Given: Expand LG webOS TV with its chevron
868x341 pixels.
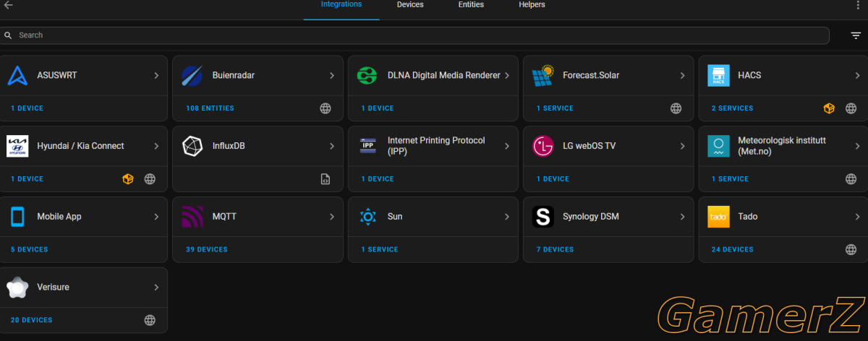Looking at the screenshot, I should (x=682, y=146).
